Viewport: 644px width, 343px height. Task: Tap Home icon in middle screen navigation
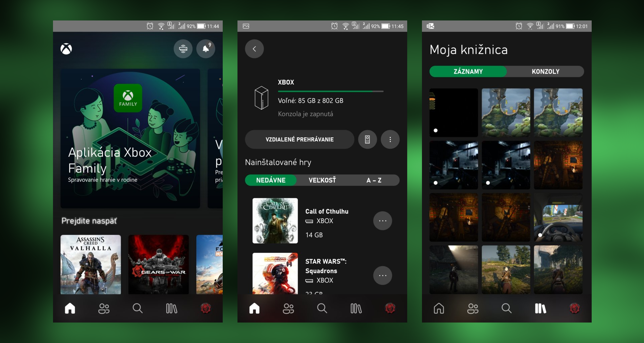[255, 308]
